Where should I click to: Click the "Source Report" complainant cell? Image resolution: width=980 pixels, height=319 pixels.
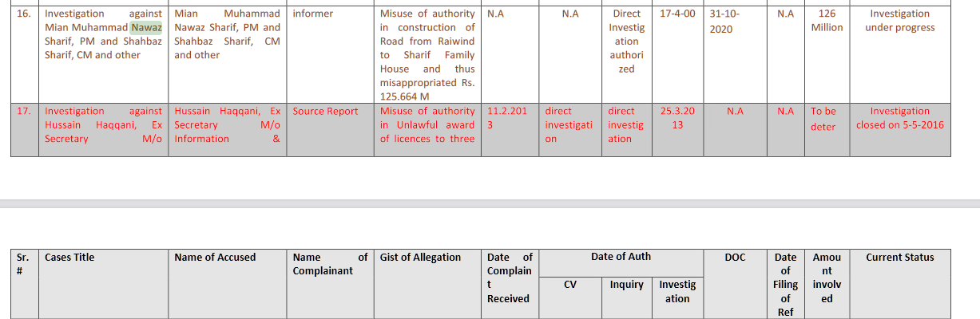click(330, 129)
